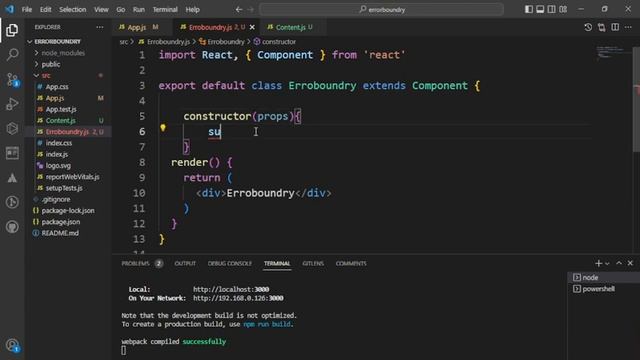640x360 pixels.
Task: Open the Accounts icon at sidebar bottom
Action: click(13, 345)
